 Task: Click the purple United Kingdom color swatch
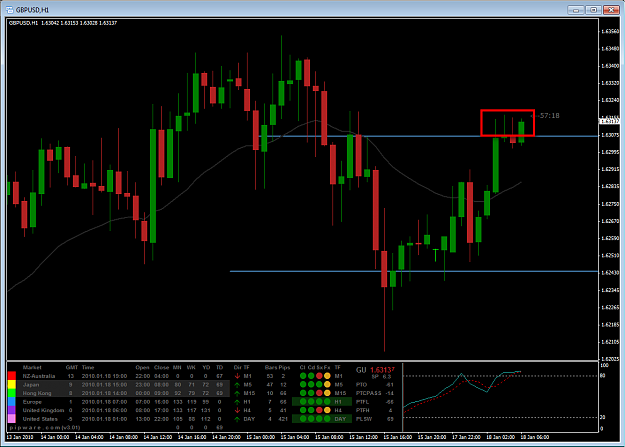click(12, 410)
